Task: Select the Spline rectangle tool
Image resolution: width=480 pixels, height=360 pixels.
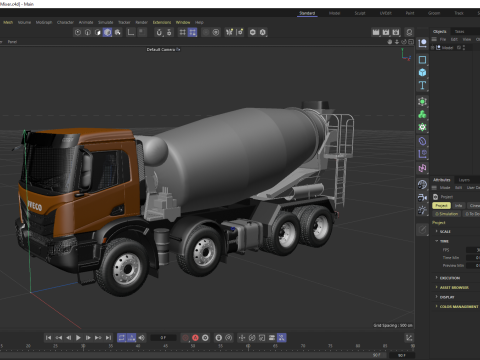Action: (422, 60)
